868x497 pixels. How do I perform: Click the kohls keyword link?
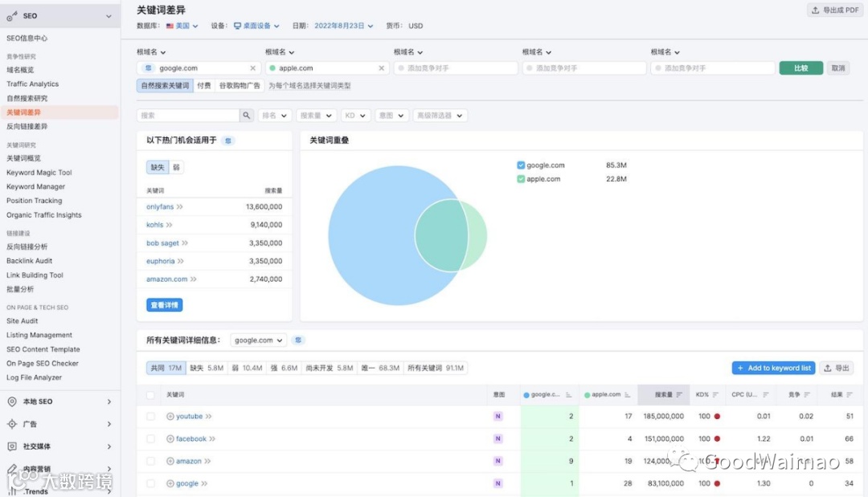154,225
